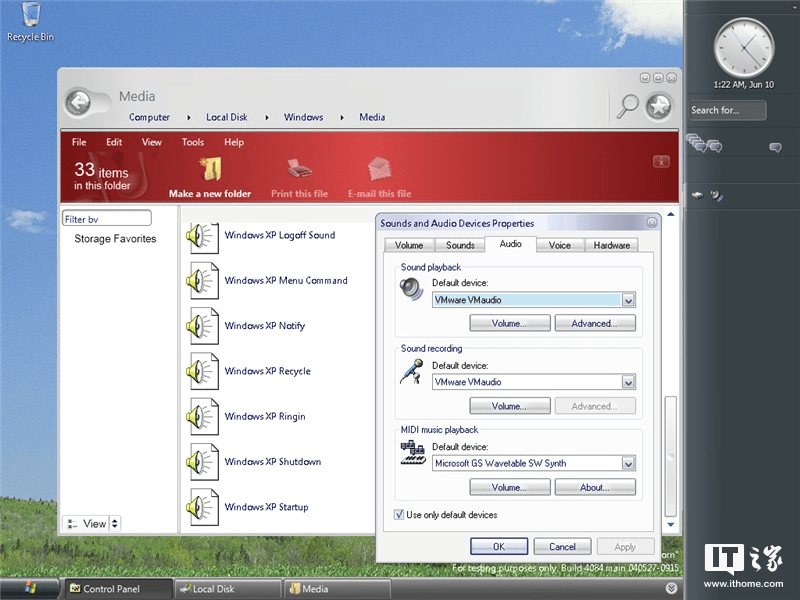Click the Advanced button under Sound playback
800x600 pixels.
click(x=595, y=322)
